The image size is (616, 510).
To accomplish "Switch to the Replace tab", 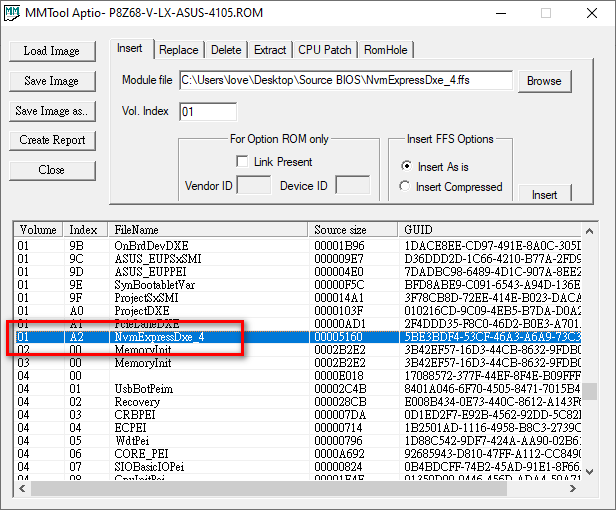I will 179,50.
